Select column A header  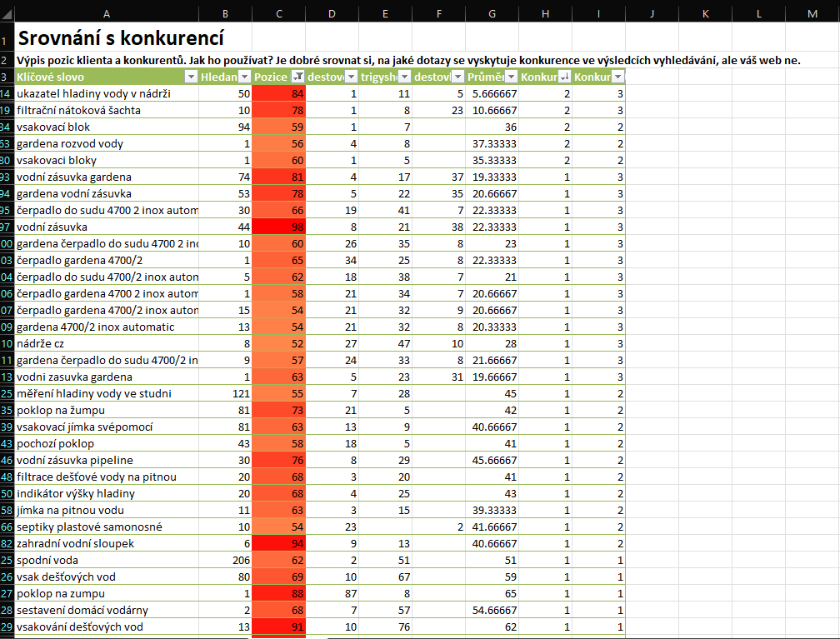(x=107, y=14)
